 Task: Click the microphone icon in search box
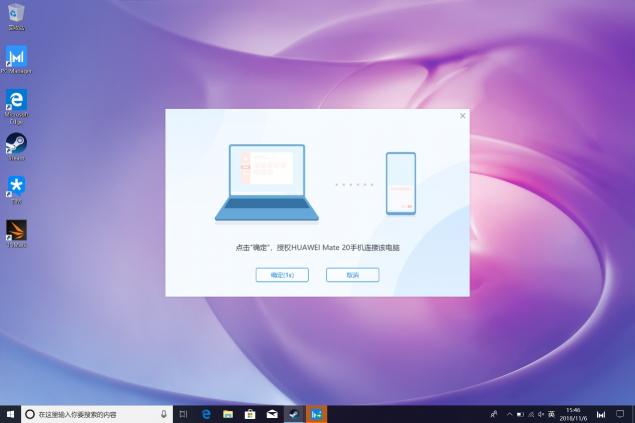point(164,414)
